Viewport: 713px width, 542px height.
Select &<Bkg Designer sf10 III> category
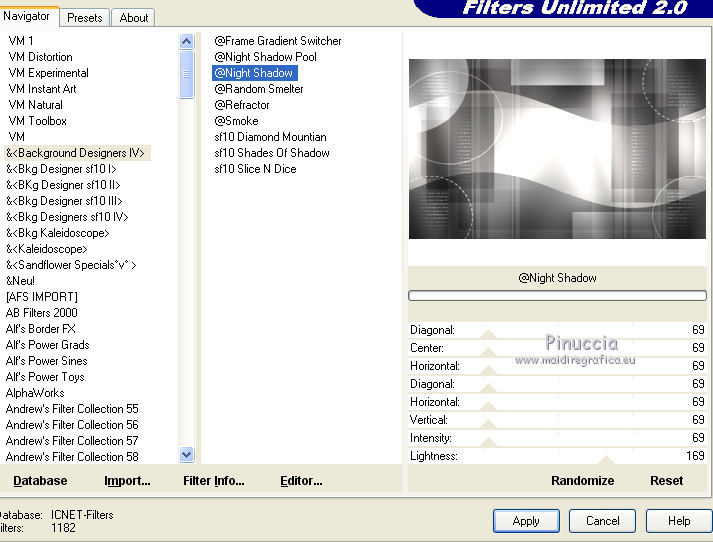click(x=64, y=201)
